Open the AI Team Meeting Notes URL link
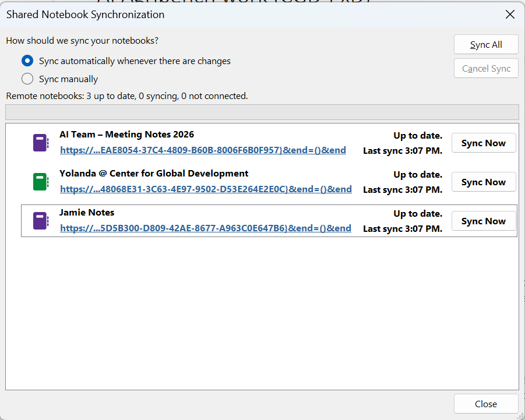525x420 pixels. click(203, 150)
